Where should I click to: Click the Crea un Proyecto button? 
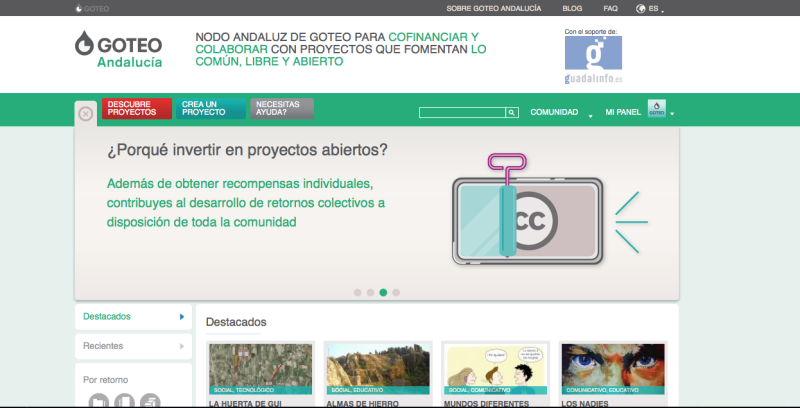tap(210, 109)
